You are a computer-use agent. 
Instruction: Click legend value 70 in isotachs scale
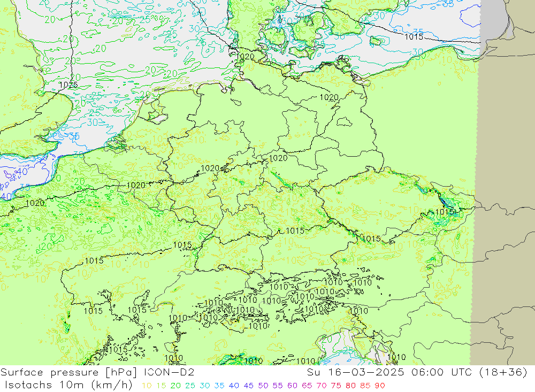click(322, 386)
